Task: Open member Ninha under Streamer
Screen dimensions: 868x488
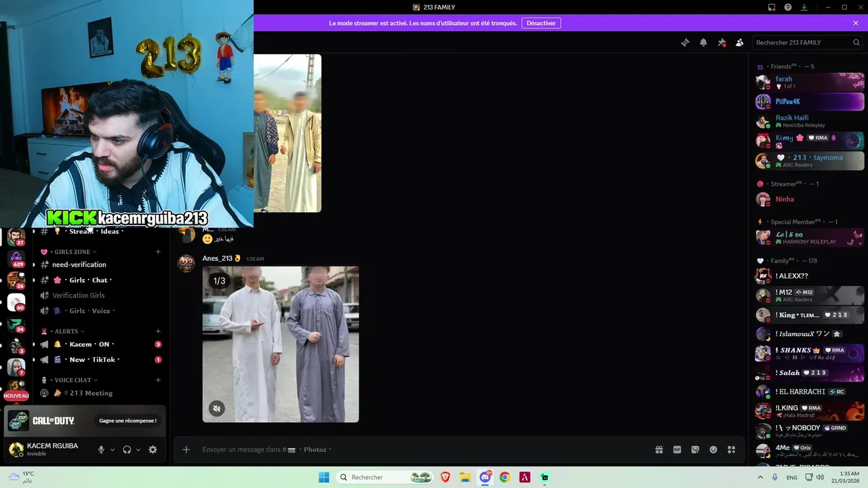Action: point(810,199)
